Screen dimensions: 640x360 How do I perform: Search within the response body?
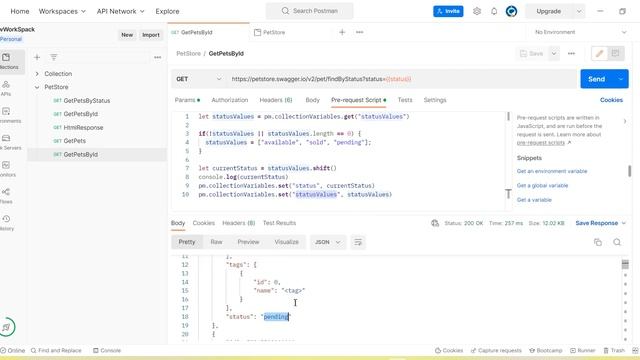coord(617,242)
